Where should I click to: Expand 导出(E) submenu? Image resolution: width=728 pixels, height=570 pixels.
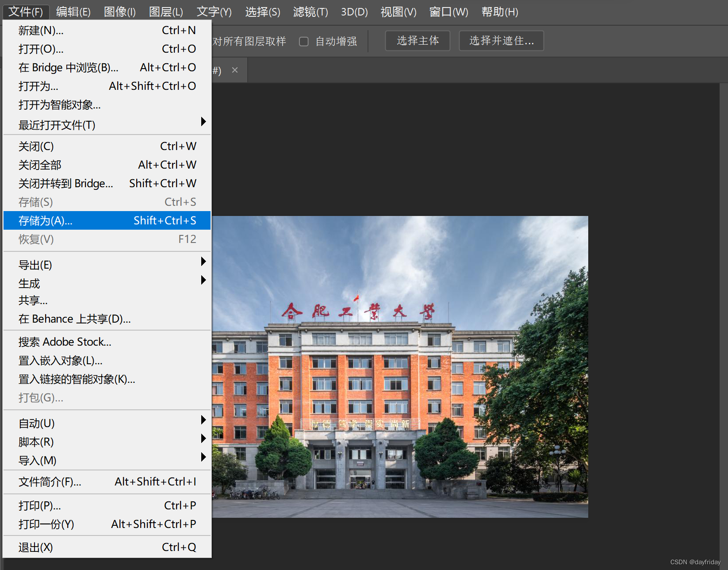point(107,265)
